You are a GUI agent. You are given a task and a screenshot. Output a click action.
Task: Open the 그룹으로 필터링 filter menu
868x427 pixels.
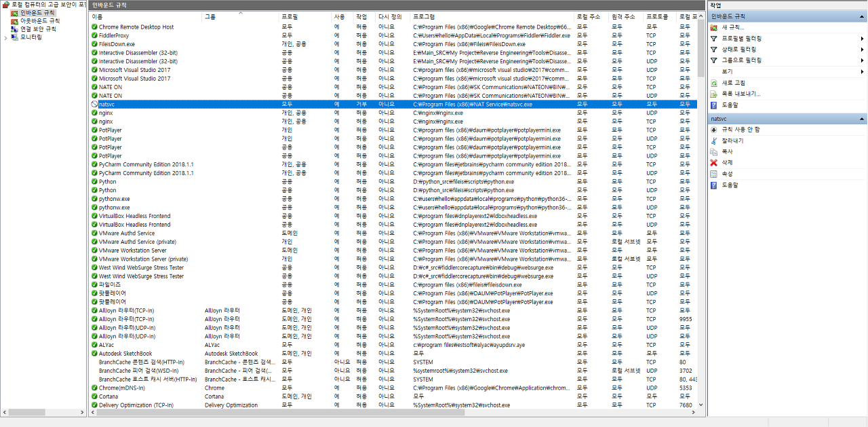pyautogui.click(x=741, y=60)
